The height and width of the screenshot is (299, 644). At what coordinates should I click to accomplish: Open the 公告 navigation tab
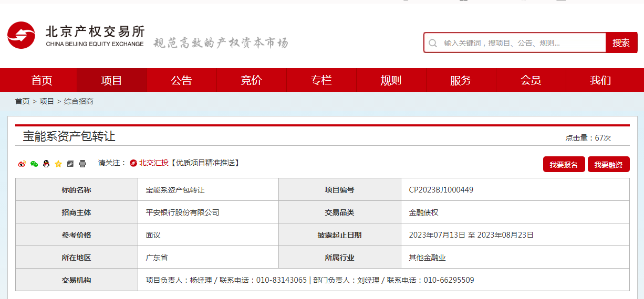tap(182, 80)
